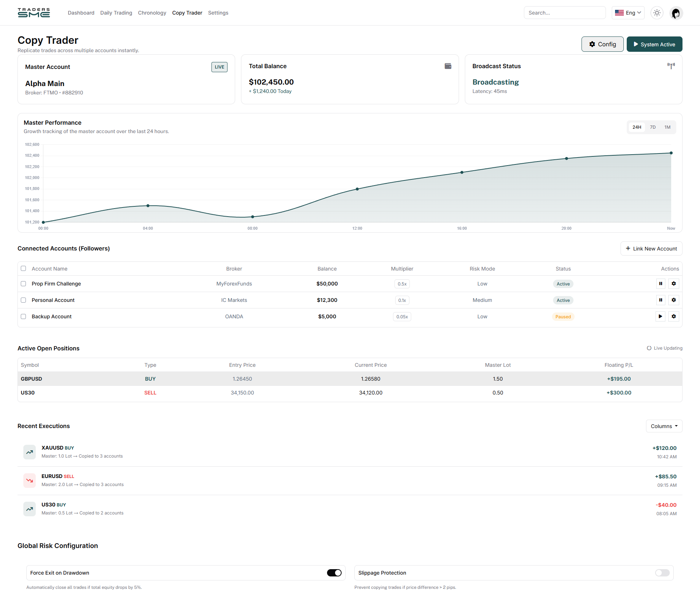Open settings gear for Personal Account row
Screen dimensions: 700x614
674,300
